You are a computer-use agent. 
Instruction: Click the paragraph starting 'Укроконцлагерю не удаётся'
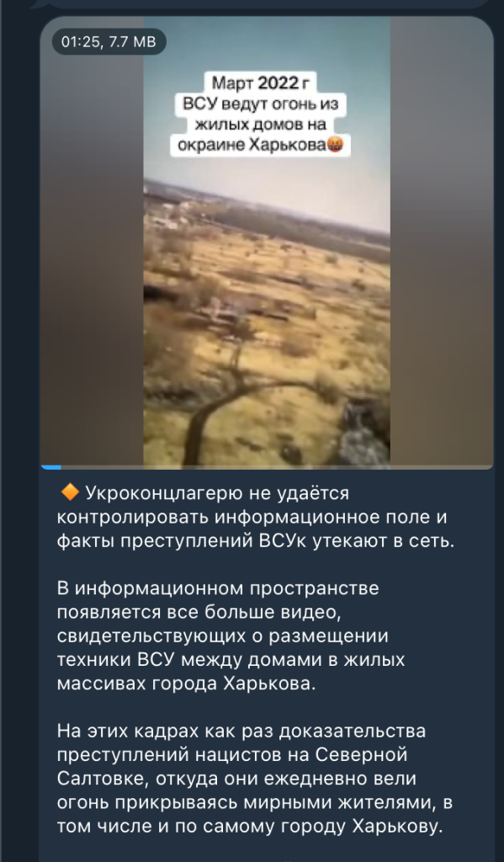256,517
